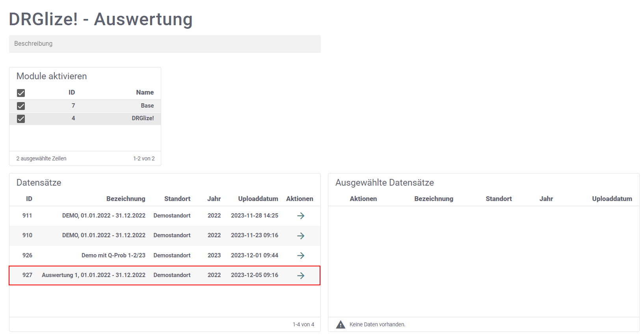Sort datasets by ID column header
The height and width of the screenshot is (335, 644).
(29, 199)
